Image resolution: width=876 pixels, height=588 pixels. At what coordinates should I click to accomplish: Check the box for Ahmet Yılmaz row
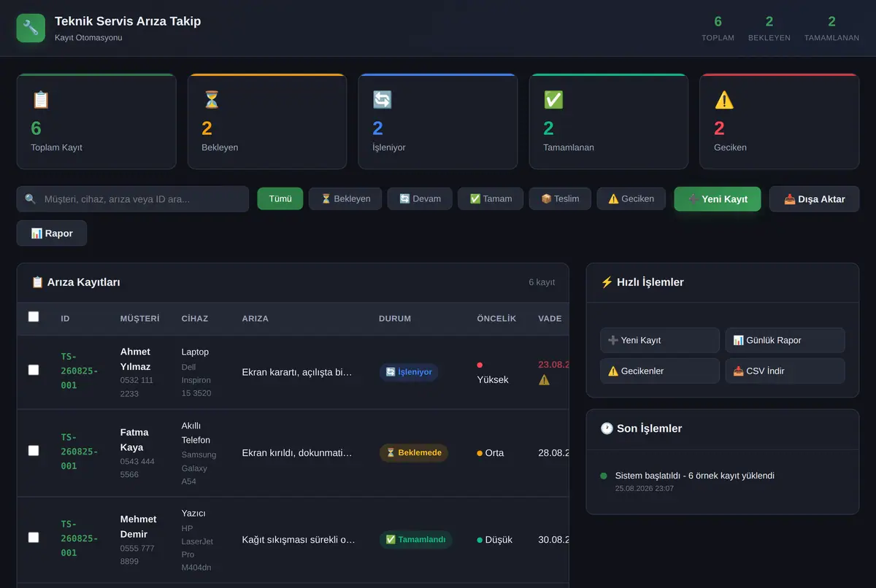[34, 370]
